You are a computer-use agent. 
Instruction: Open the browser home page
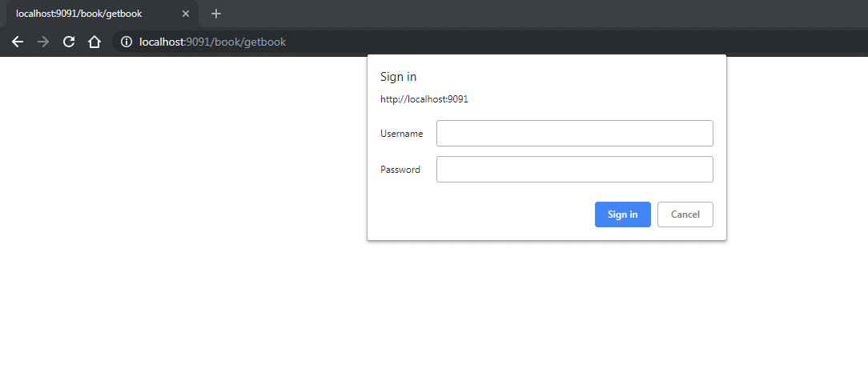click(x=94, y=42)
